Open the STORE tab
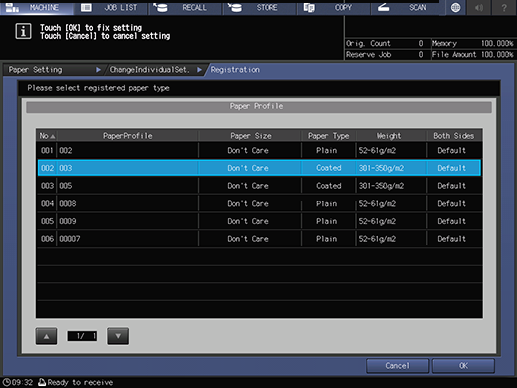The width and height of the screenshot is (517, 388). (259, 7)
